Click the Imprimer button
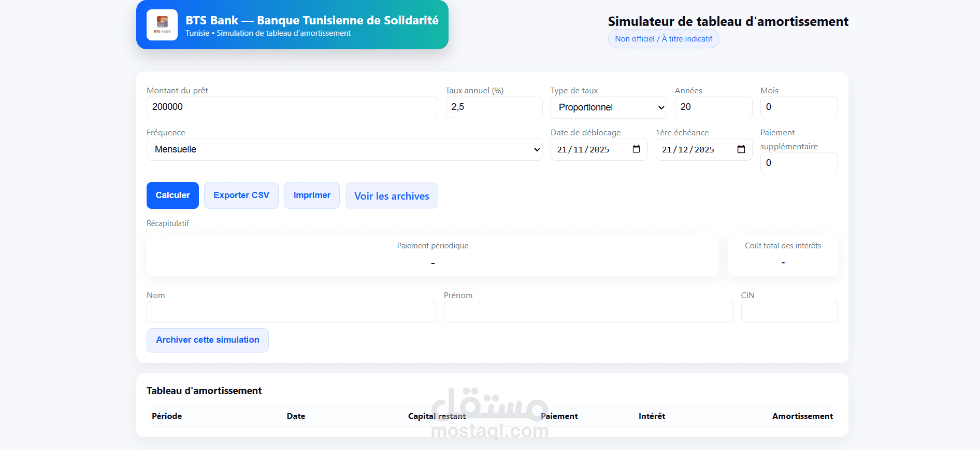Viewport: 980px width, 450px height. tap(312, 195)
